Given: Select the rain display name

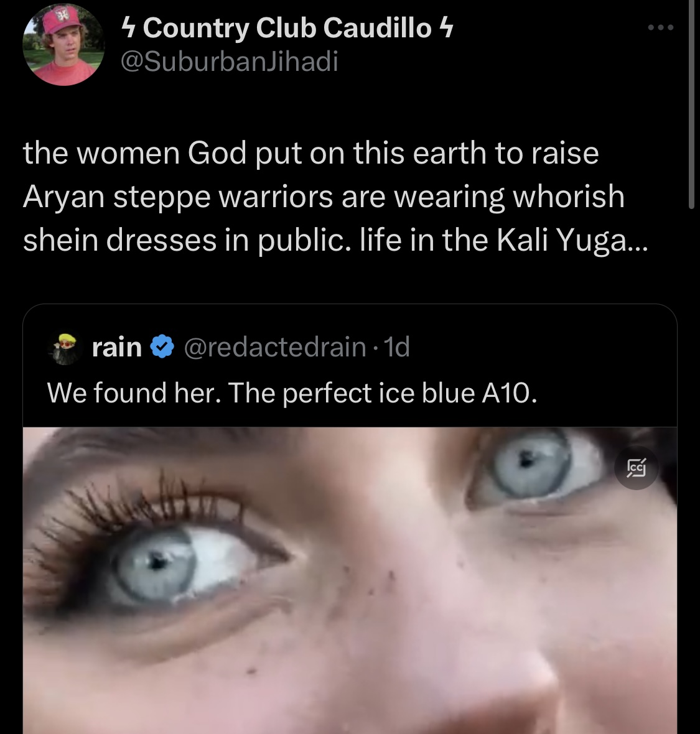Looking at the screenshot, I should coord(117,347).
